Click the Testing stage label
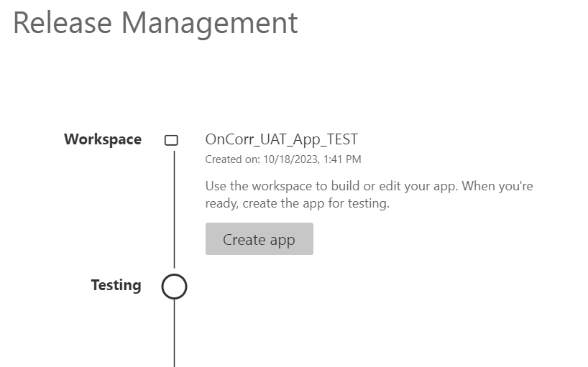Image resolution: width=588 pixels, height=367 pixels. point(116,285)
